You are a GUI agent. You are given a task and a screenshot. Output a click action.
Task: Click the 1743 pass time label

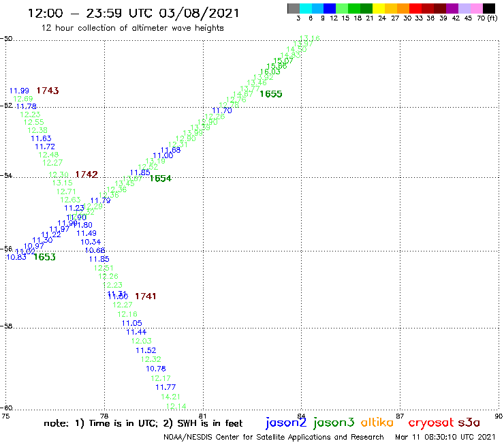point(48,91)
